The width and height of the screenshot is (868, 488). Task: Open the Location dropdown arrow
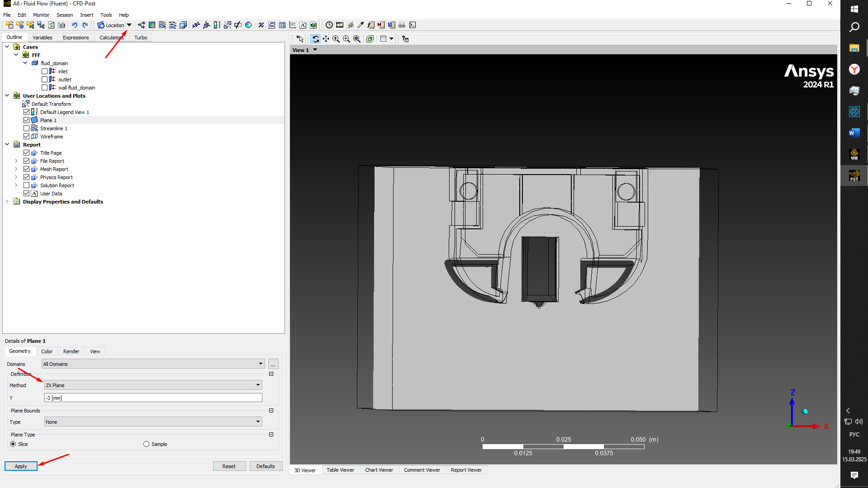coord(129,25)
